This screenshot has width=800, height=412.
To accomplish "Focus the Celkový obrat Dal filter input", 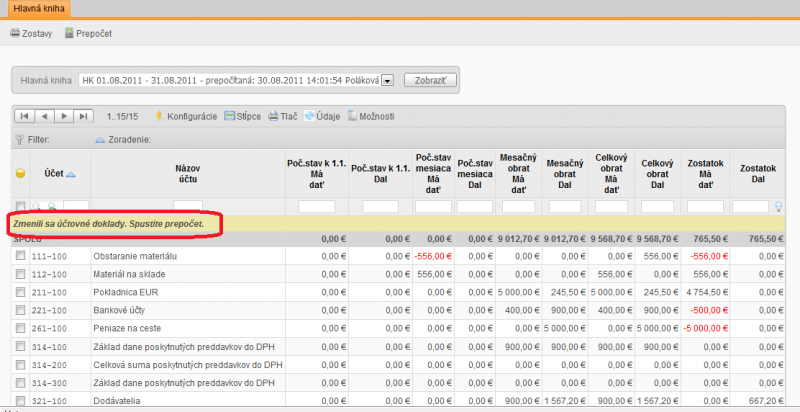I will click(x=657, y=206).
